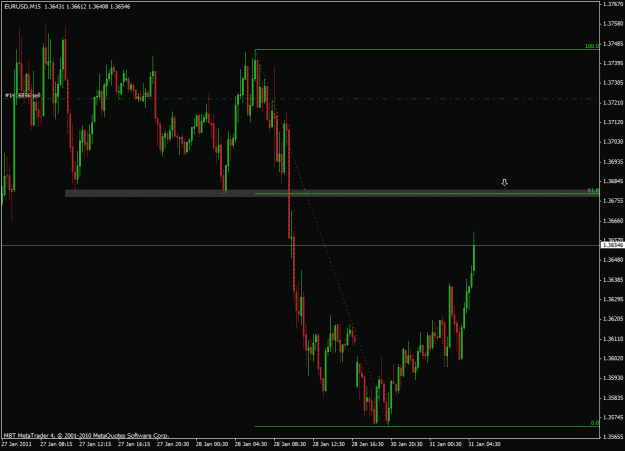625x451 pixels.
Task: Click the 1.37580 price axis label
Action: (613, 24)
